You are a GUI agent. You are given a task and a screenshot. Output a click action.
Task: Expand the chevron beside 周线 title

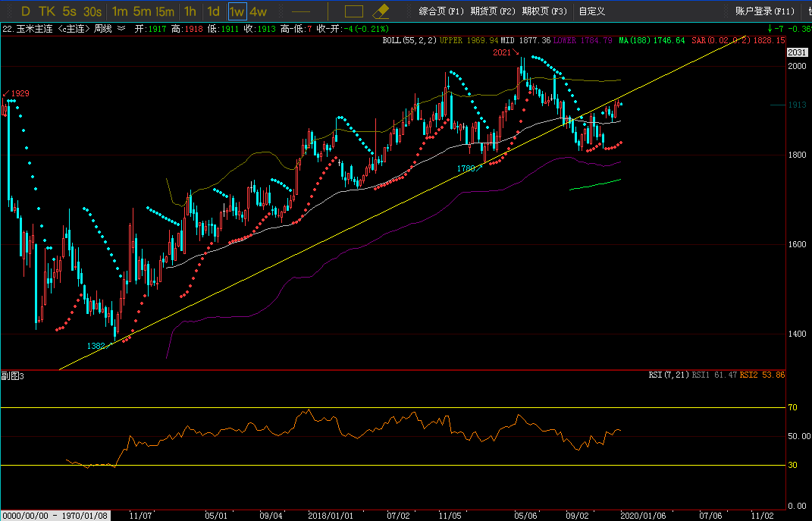(x=121, y=29)
